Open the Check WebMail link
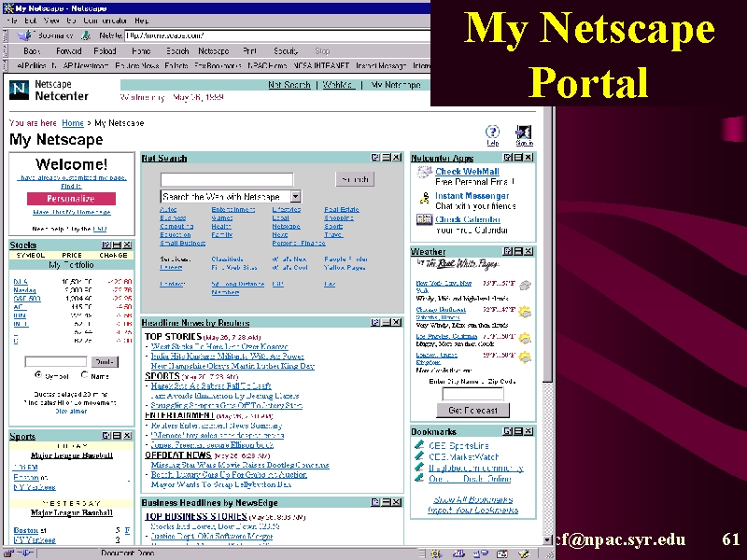 [x=467, y=172]
